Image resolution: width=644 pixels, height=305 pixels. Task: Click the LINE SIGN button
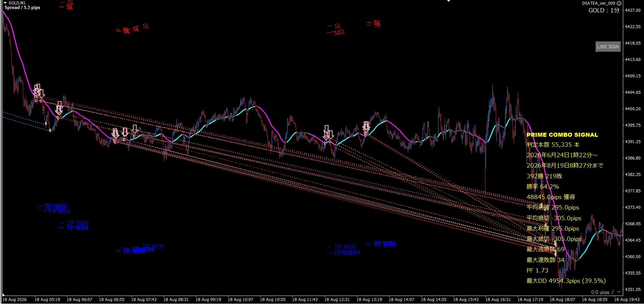[x=608, y=47]
